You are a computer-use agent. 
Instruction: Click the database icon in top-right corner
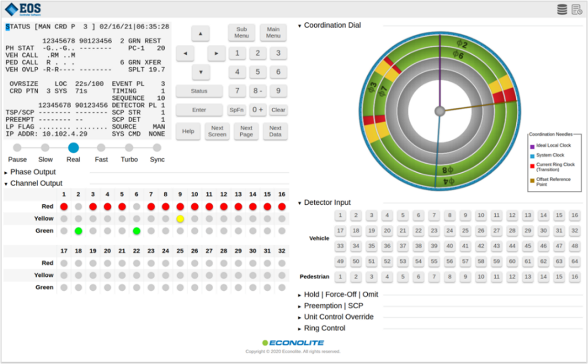(x=562, y=9)
